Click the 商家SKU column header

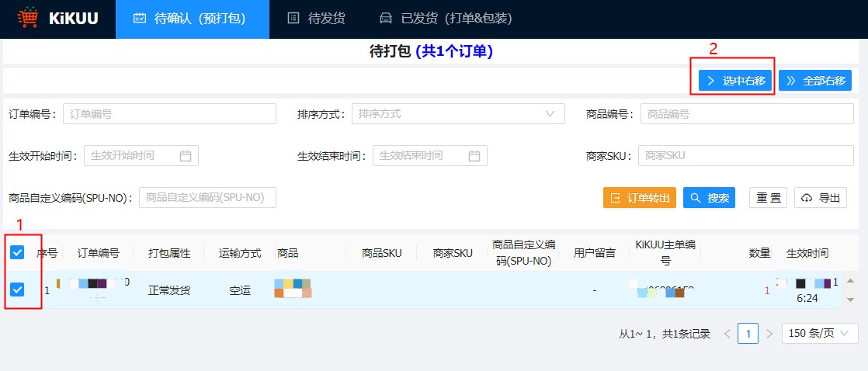(453, 253)
